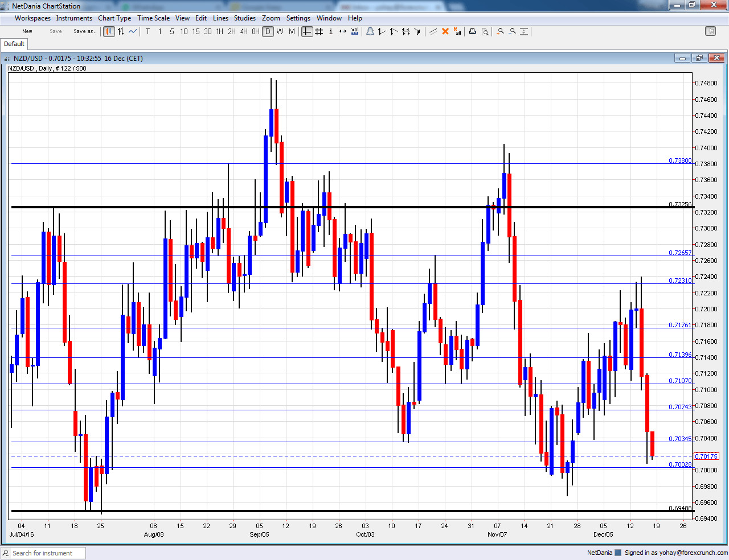Screen dimensions: 729x560
Task: Toggle the volume display button
Action: click(355, 31)
